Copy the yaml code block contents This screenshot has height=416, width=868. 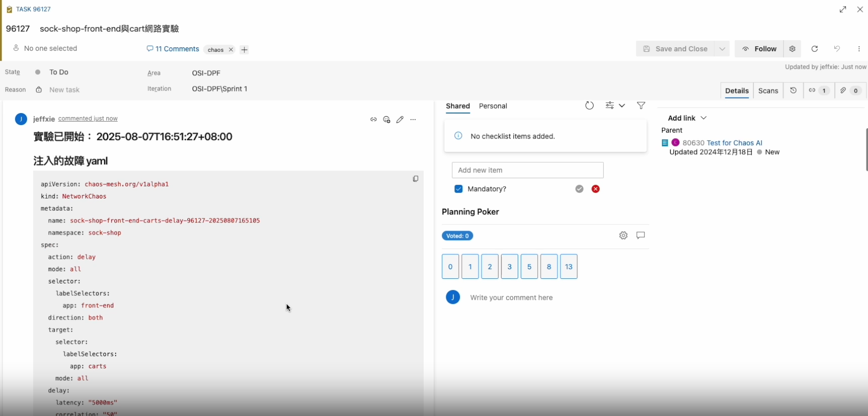point(415,179)
